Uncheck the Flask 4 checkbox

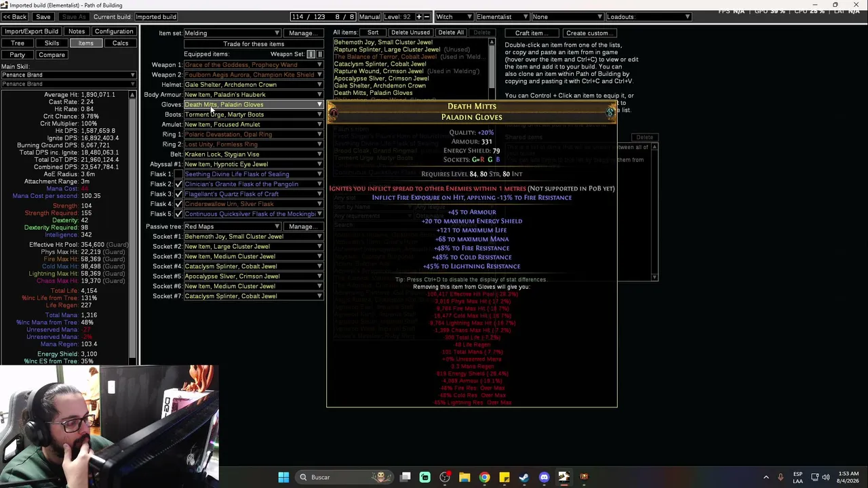pyautogui.click(x=178, y=204)
